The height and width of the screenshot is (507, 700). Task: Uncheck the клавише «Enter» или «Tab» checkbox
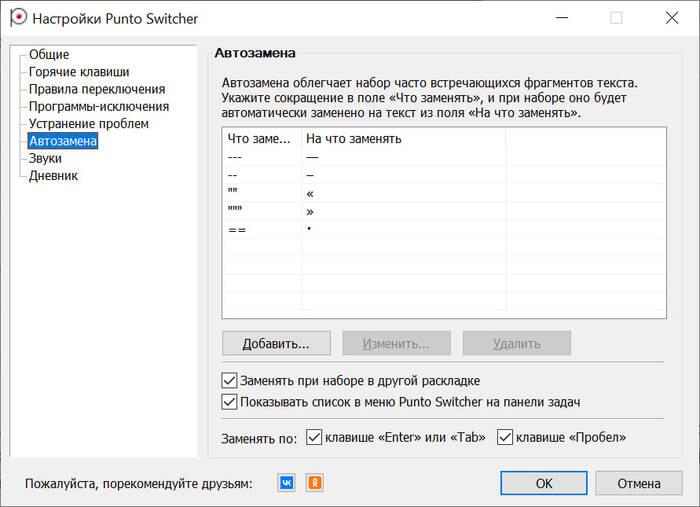(x=314, y=437)
